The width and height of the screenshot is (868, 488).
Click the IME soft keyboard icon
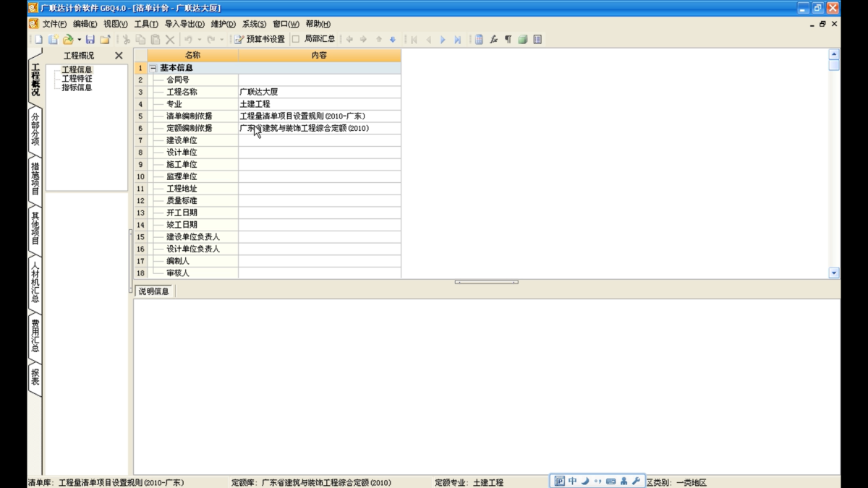click(x=610, y=481)
